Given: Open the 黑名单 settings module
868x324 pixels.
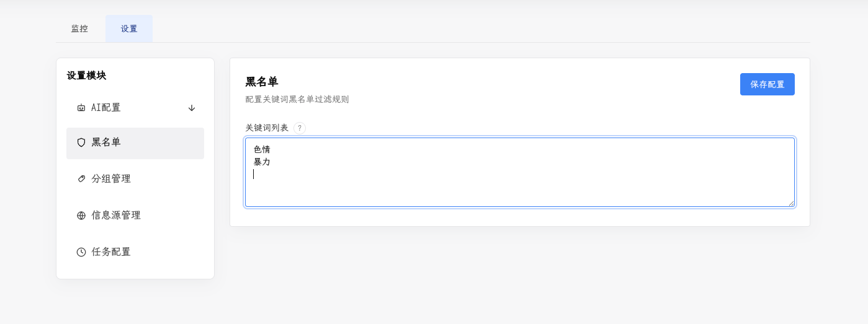Looking at the screenshot, I should tap(135, 143).
